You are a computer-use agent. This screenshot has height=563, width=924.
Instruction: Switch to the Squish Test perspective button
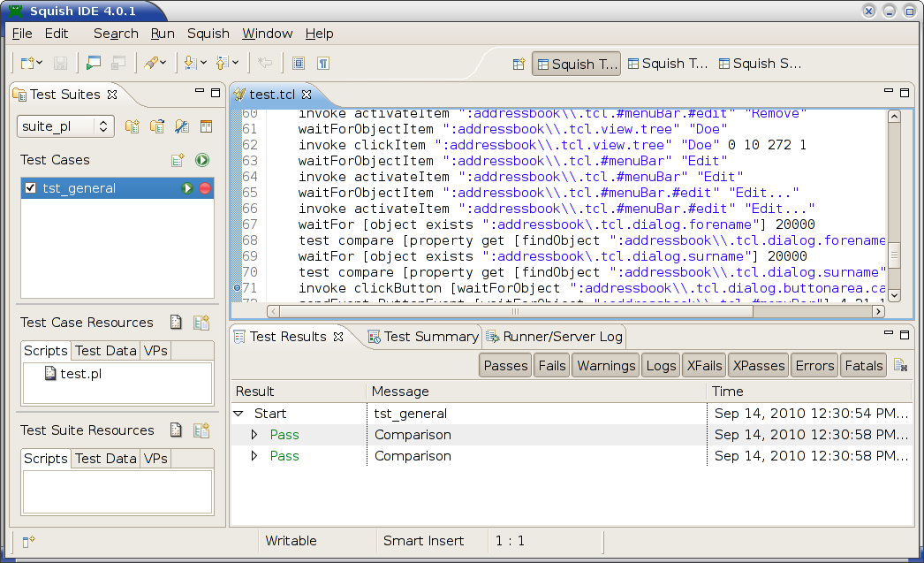(576, 63)
